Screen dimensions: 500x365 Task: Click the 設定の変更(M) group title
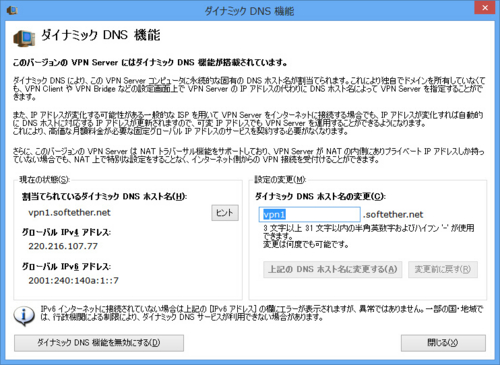tap(280, 180)
